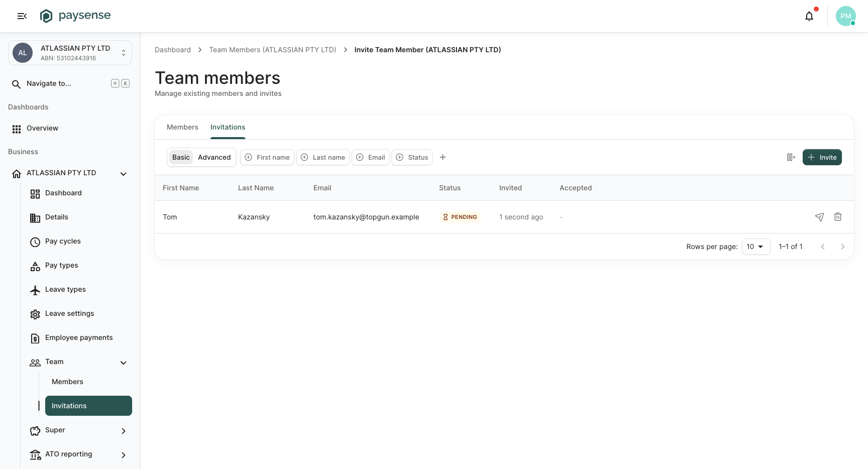The height and width of the screenshot is (469, 868).
Task: Select Invitations in the sidebar
Action: [88, 406]
